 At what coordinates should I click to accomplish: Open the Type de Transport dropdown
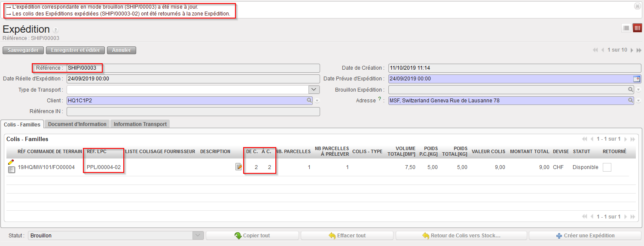coord(314,89)
